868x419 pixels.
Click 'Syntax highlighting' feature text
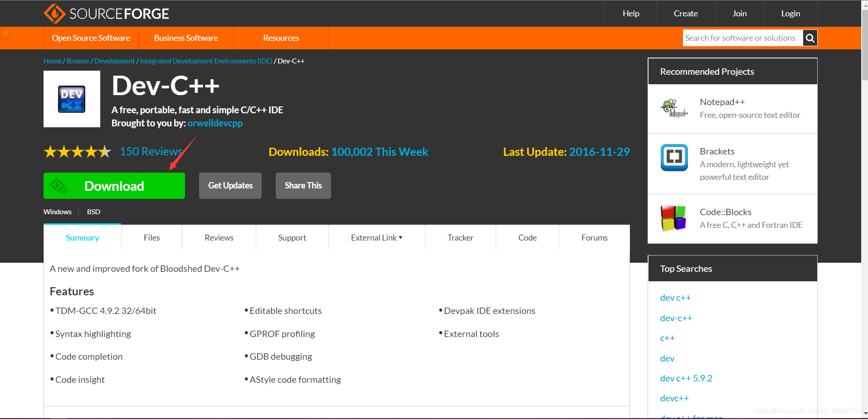pos(93,334)
